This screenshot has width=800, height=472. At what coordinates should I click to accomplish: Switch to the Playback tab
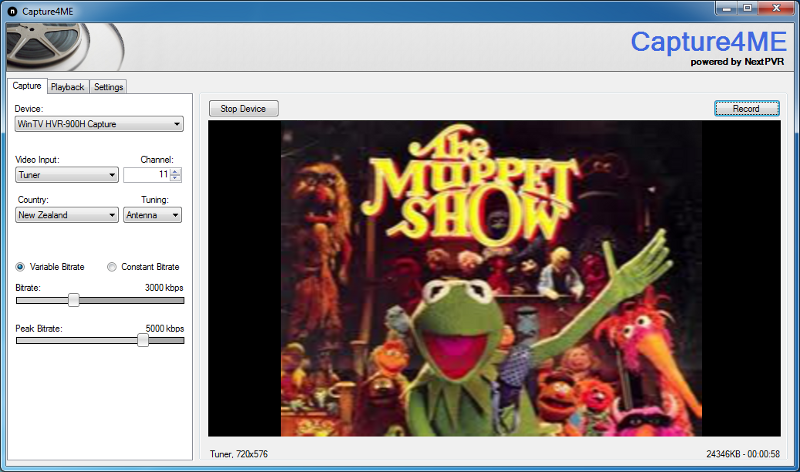pos(67,87)
